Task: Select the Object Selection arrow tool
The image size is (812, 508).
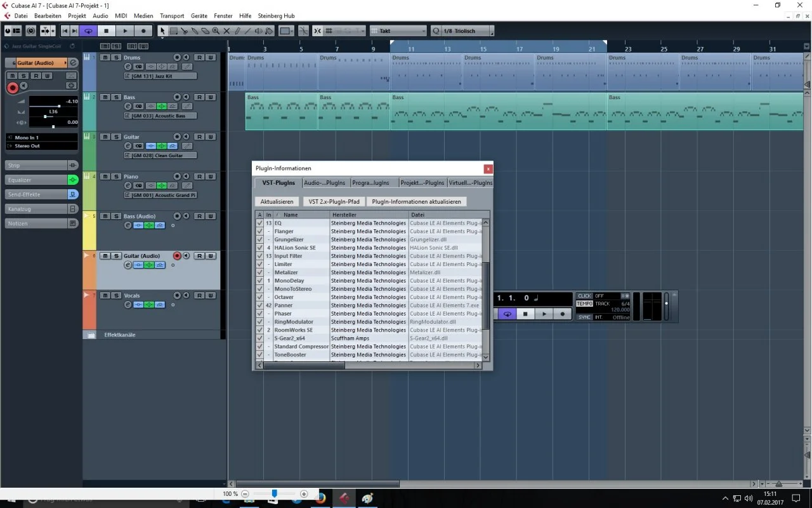Action: (x=162, y=30)
